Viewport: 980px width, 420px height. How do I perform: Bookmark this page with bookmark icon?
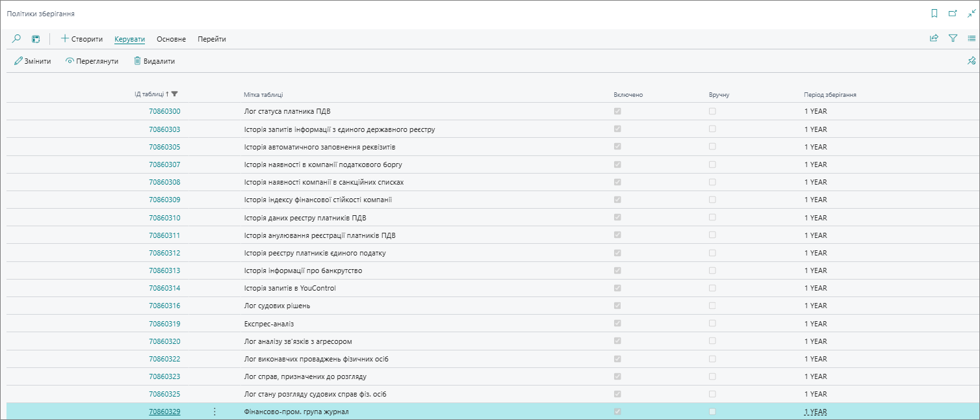point(935,13)
